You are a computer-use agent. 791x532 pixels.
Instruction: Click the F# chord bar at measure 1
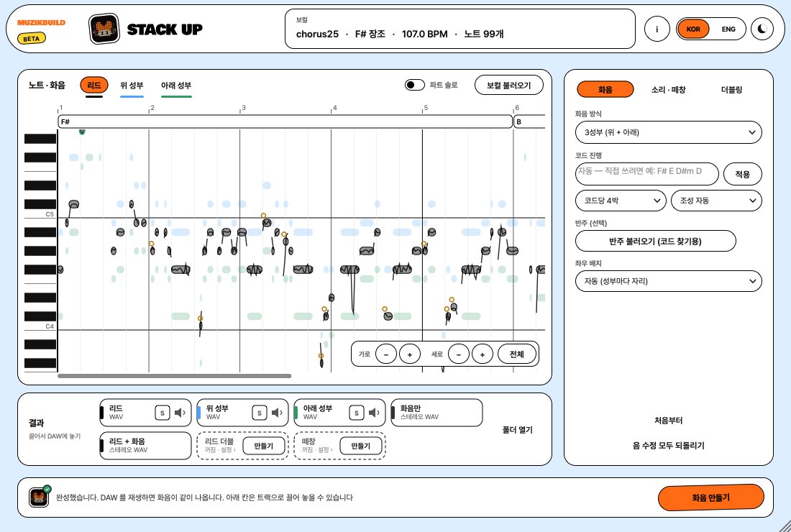pos(285,121)
